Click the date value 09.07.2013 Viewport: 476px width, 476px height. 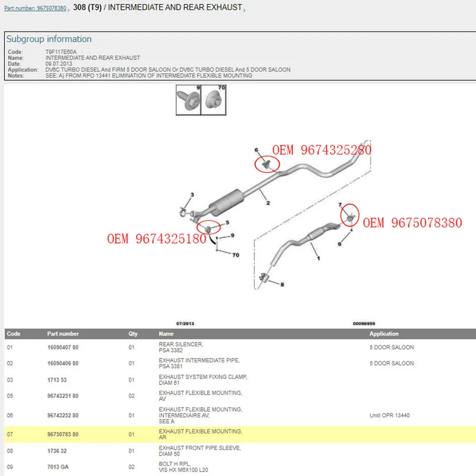coord(59,64)
